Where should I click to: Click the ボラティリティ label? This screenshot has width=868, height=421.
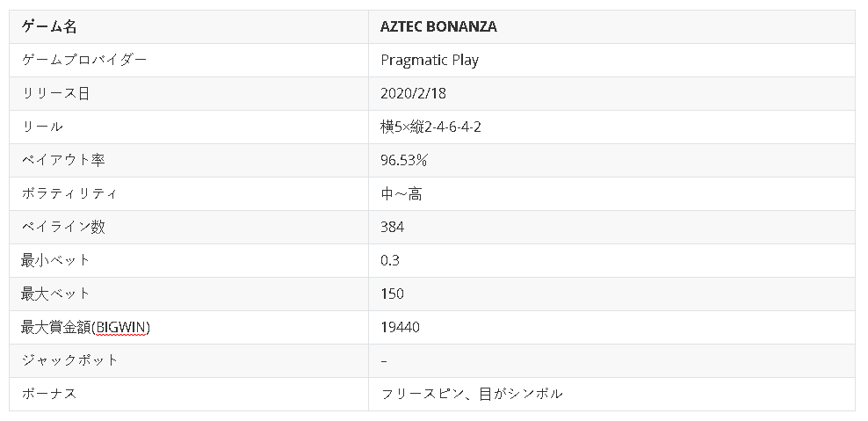[x=69, y=193]
